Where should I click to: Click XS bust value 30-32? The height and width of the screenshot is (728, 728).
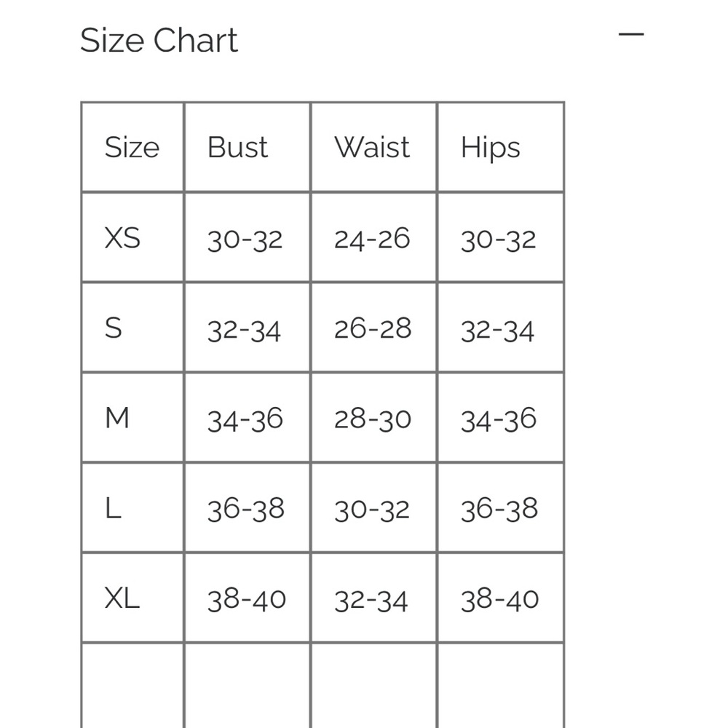point(245,240)
